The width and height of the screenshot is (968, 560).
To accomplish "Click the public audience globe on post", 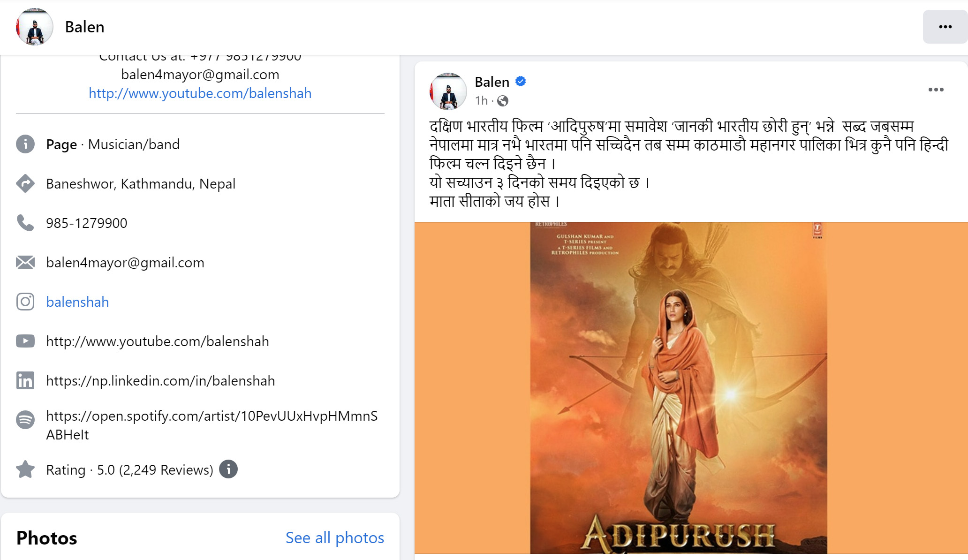I will coord(503,101).
